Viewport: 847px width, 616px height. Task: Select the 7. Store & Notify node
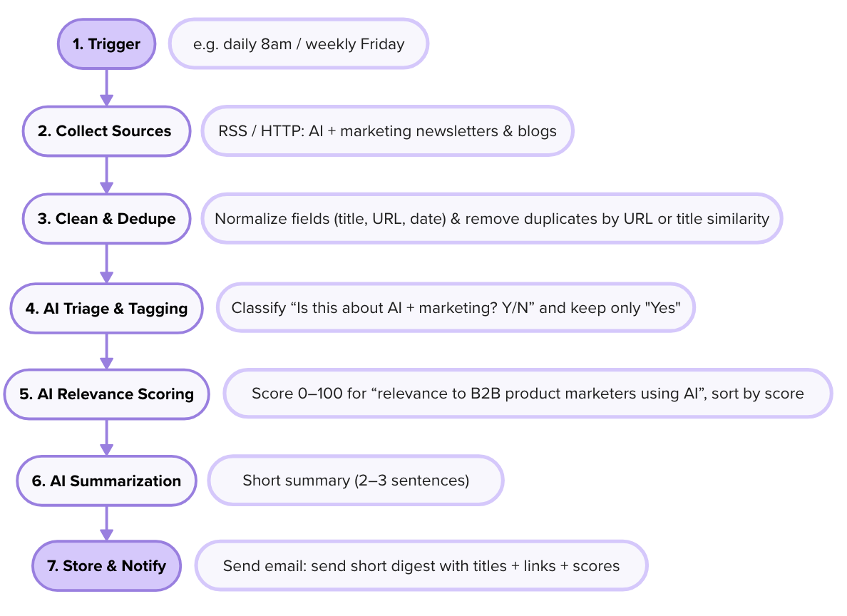[x=106, y=566]
